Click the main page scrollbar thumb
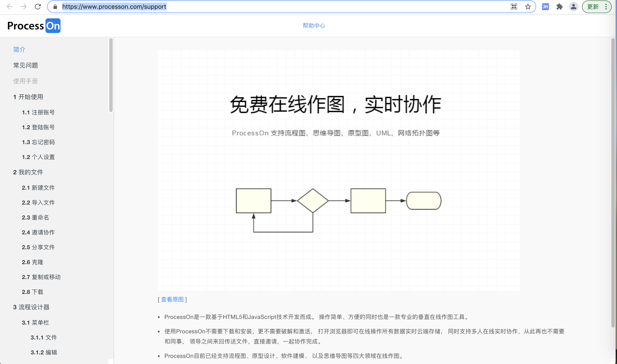 [613, 183]
